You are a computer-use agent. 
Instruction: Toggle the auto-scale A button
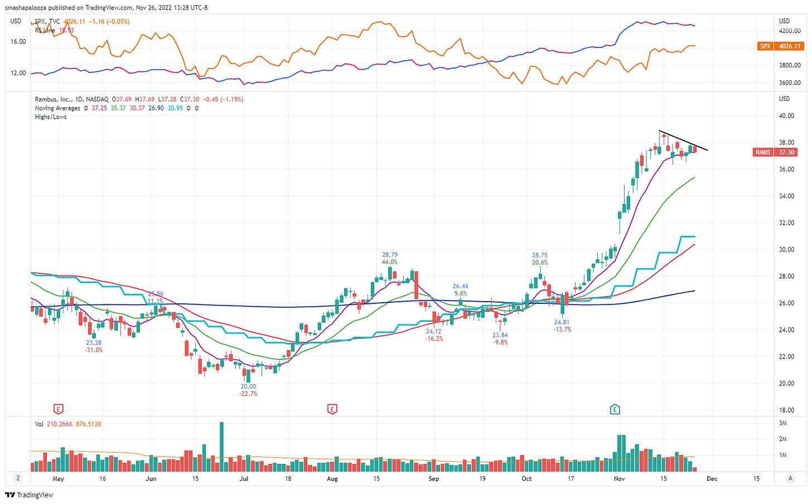click(790, 478)
